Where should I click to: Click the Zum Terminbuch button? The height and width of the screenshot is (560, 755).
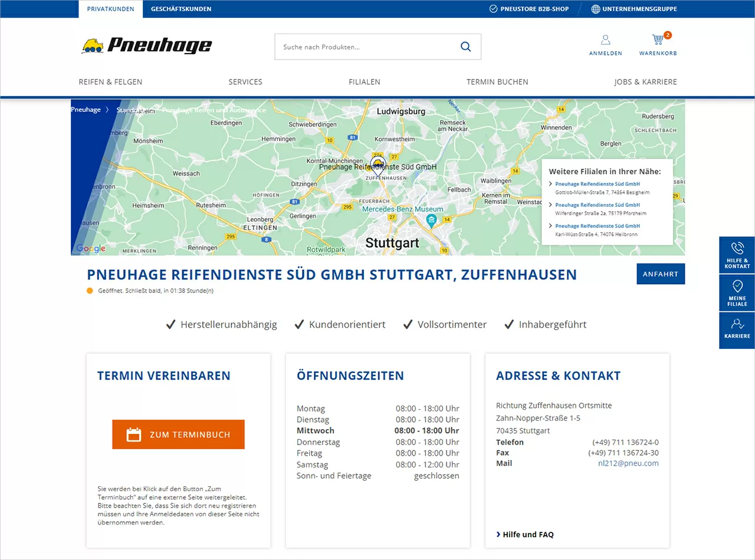[x=178, y=434]
